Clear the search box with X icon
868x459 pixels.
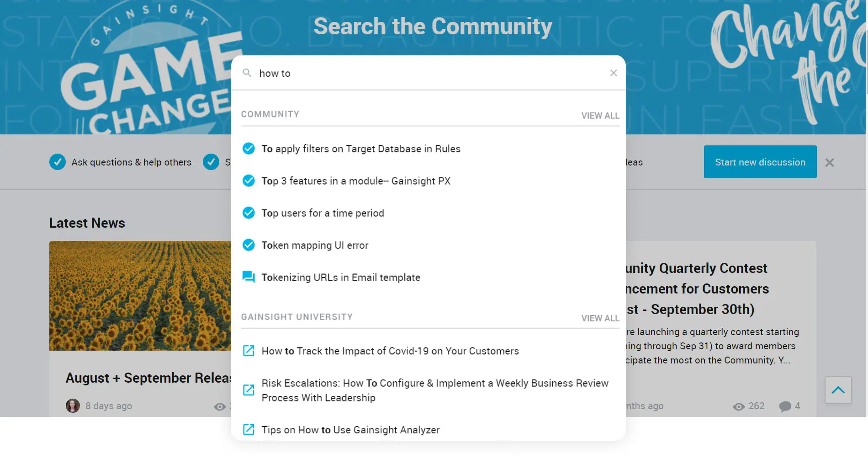click(x=614, y=73)
